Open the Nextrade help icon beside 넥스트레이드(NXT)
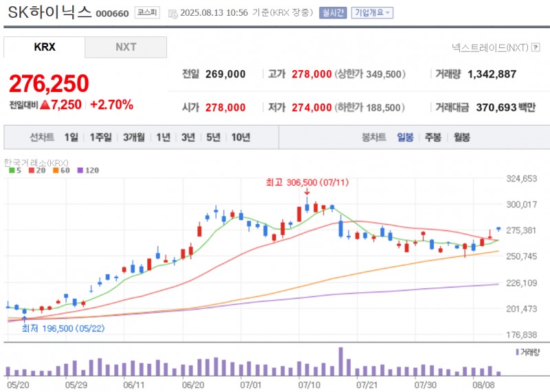 click(536, 47)
